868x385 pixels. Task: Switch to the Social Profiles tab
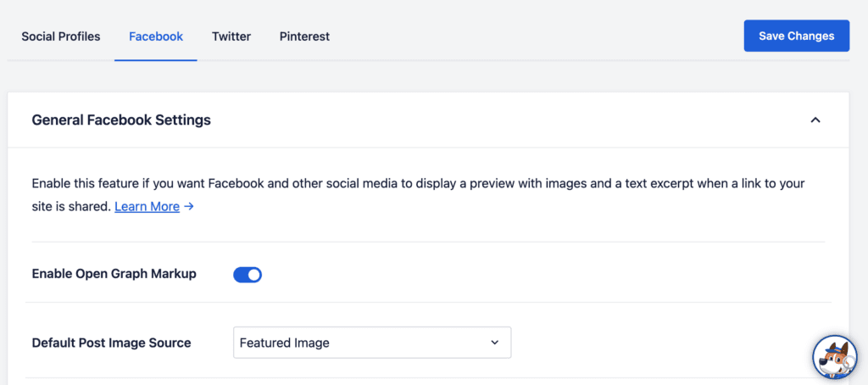pyautogui.click(x=61, y=36)
